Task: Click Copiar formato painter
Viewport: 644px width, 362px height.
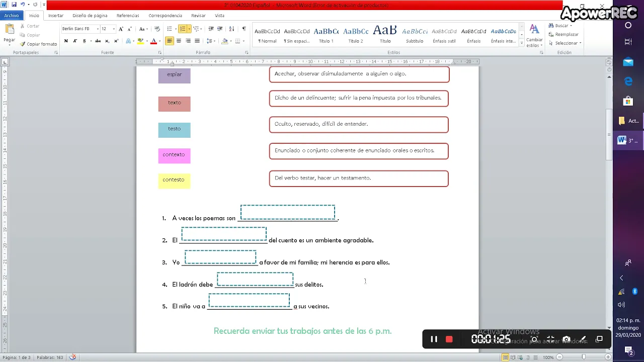Action: click(39, 44)
